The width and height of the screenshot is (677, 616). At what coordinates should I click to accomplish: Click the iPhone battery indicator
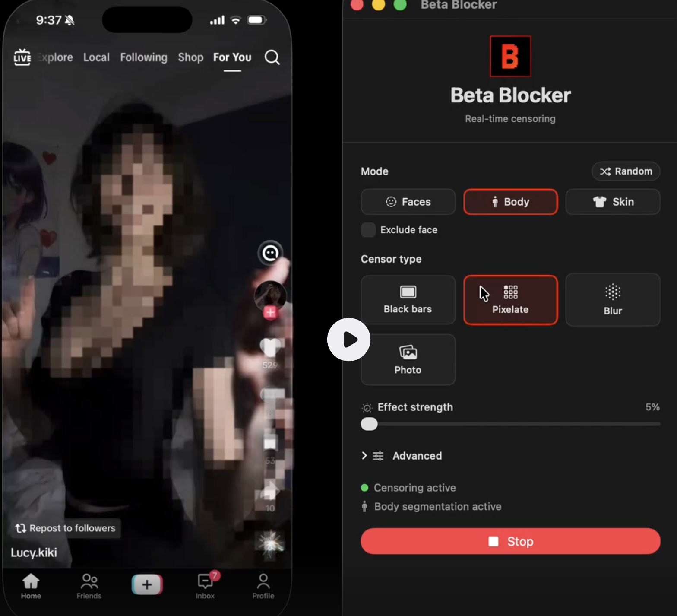tap(256, 20)
